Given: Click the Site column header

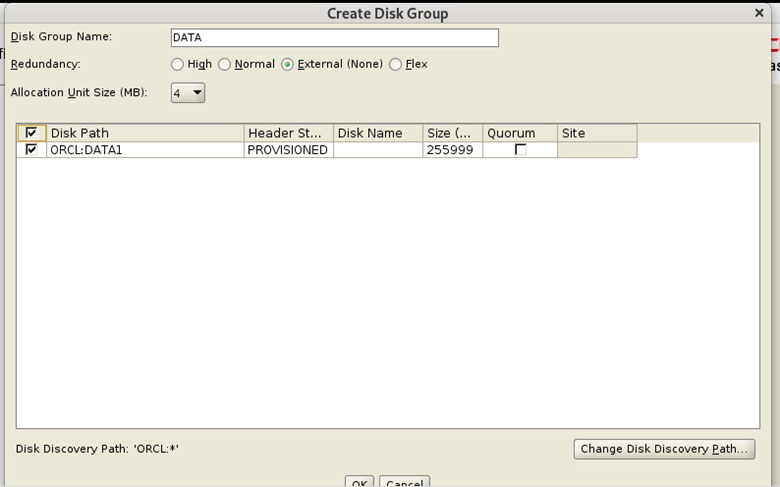Looking at the screenshot, I should click(x=596, y=133).
